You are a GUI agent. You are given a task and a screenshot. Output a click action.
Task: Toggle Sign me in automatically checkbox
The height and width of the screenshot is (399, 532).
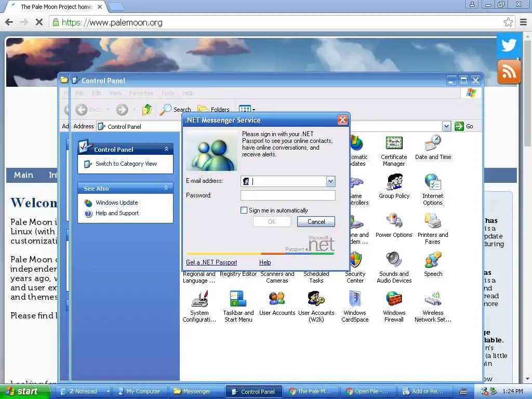tap(244, 210)
